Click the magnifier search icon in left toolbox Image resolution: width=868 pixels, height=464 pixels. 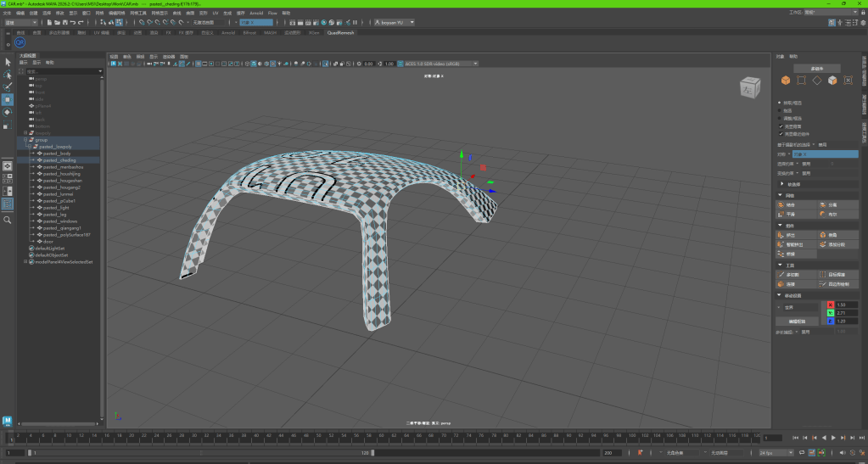pyautogui.click(x=8, y=220)
